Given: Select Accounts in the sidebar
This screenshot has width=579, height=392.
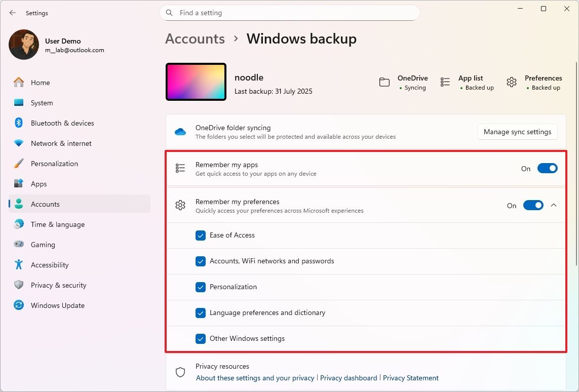Looking at the screenshot, I should tap(45, 204).
